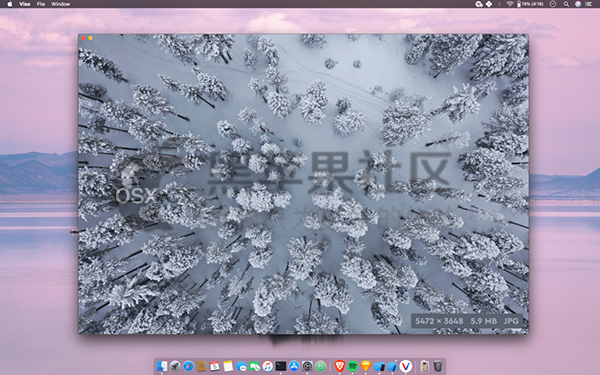Open Terminal from the dock
Viewport: 600px width, 375px height.
pyautogui.click(x=281, y=366)
